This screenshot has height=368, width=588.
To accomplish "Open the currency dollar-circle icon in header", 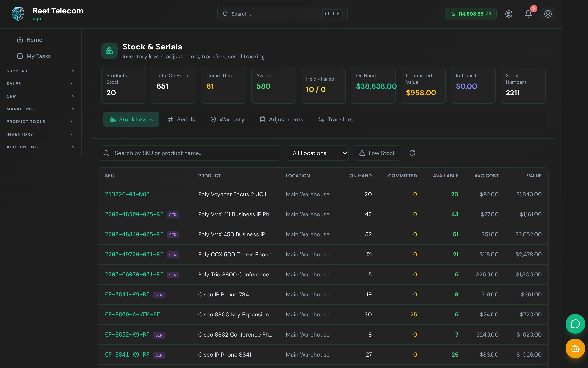I will 509,14.
